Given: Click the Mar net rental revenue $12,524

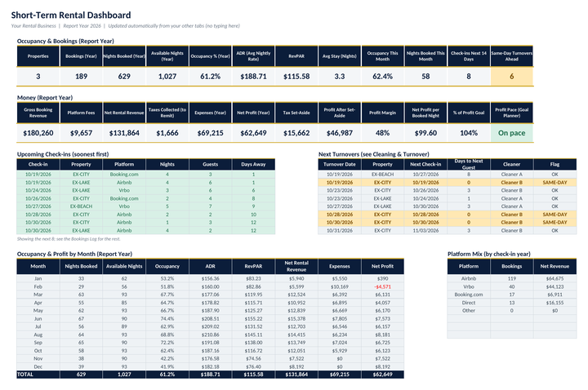Looking at the screenshot, I should (296, 295).
